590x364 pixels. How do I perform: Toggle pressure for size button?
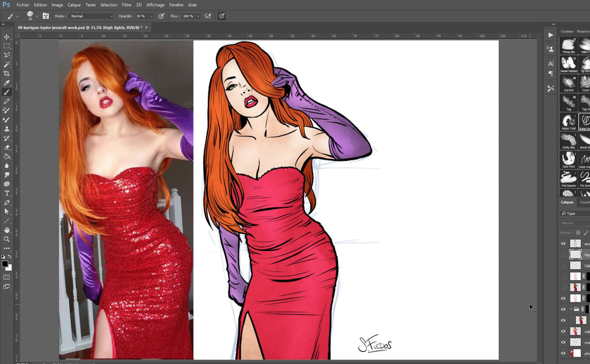coord(222,16)
